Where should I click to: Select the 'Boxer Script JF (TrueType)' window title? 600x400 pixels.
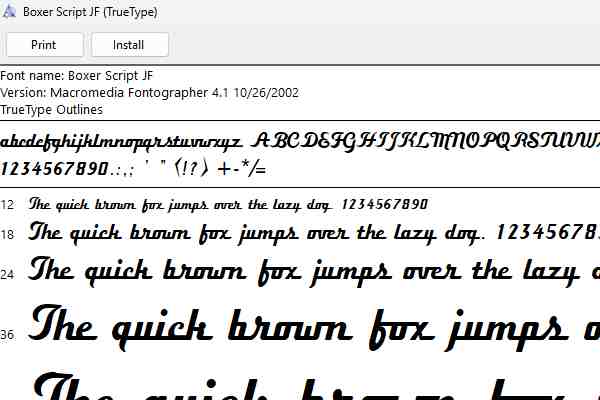tap(90, 12)
